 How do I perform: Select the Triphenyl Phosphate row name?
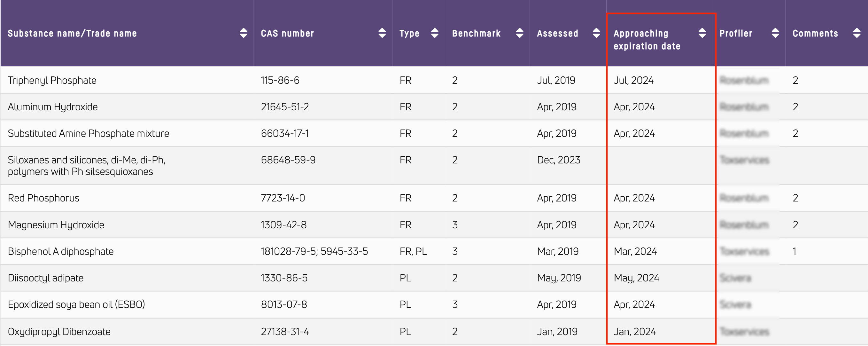(x=52, y=80)
